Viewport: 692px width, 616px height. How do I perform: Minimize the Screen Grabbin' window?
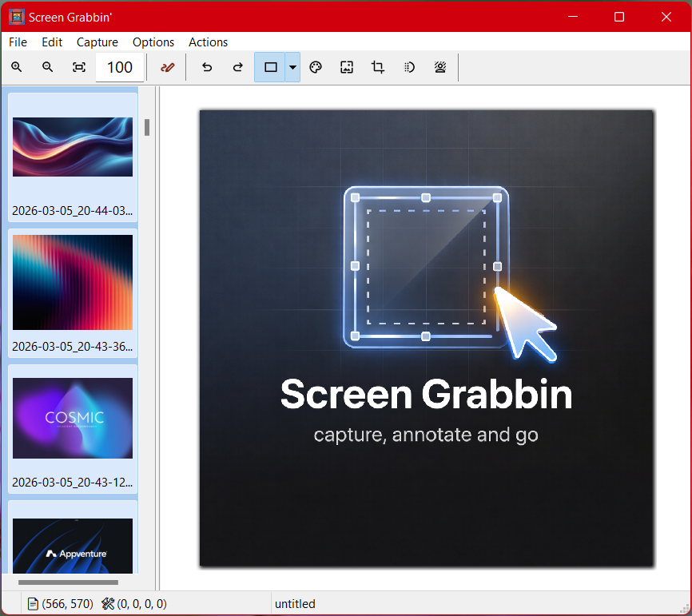(573, 17)
